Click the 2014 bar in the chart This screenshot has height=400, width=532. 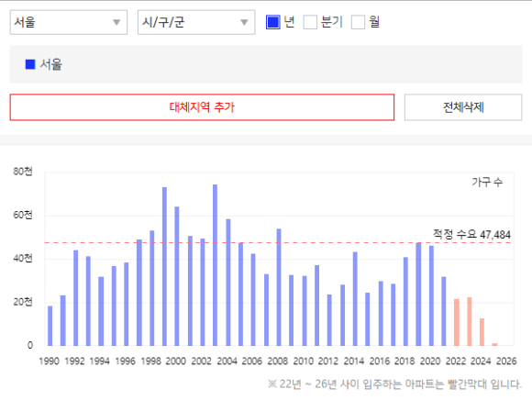[355, 299]
